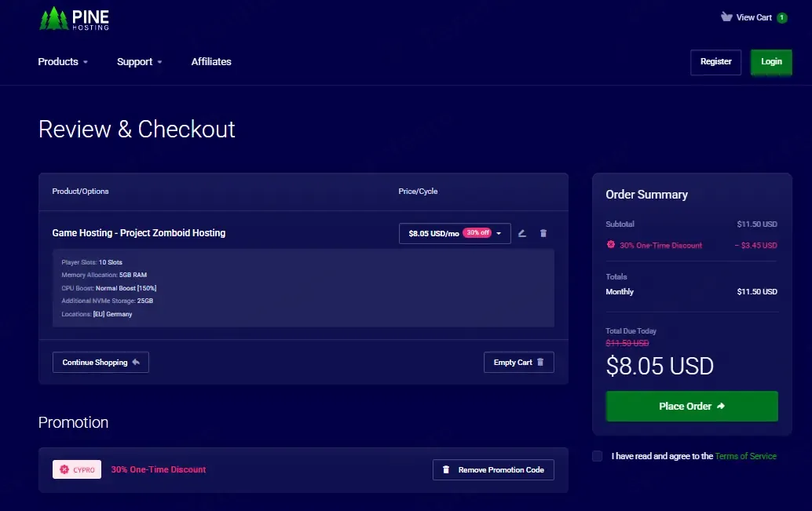This screenshot has height=511, width=812.
Task: Check the Terms of Service agreement box
Action: tap(597, 456)
